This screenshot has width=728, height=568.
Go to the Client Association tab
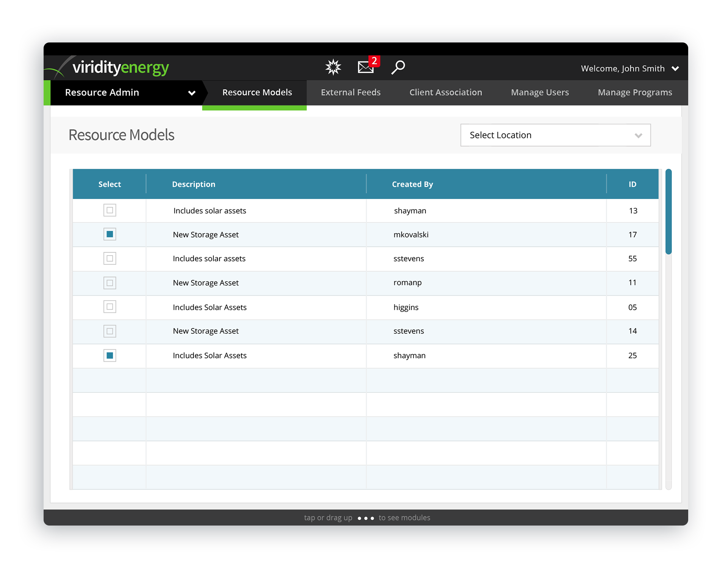446,93
